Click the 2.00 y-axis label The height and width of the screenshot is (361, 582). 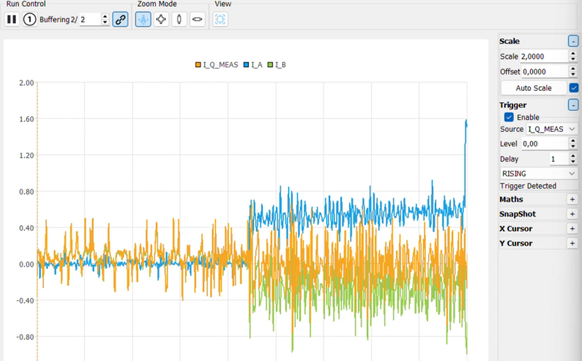click(x=26, y=83)
